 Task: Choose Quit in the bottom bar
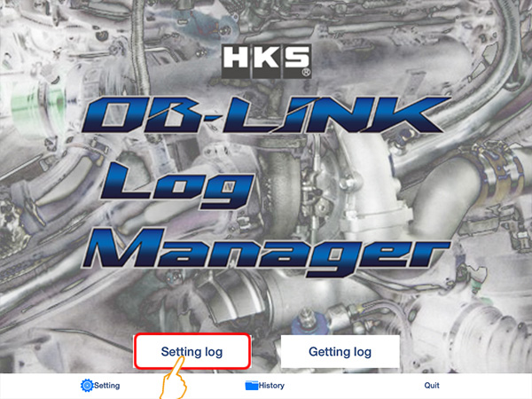432,386
